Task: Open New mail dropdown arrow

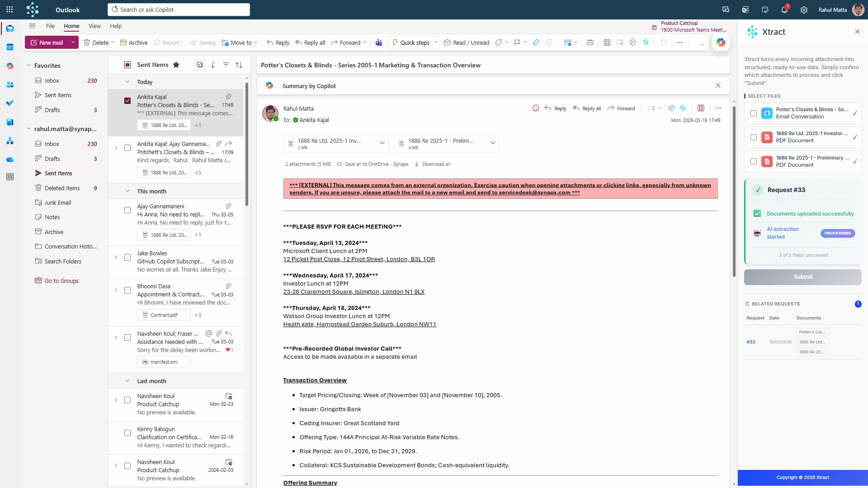Action: coord(73,42)
